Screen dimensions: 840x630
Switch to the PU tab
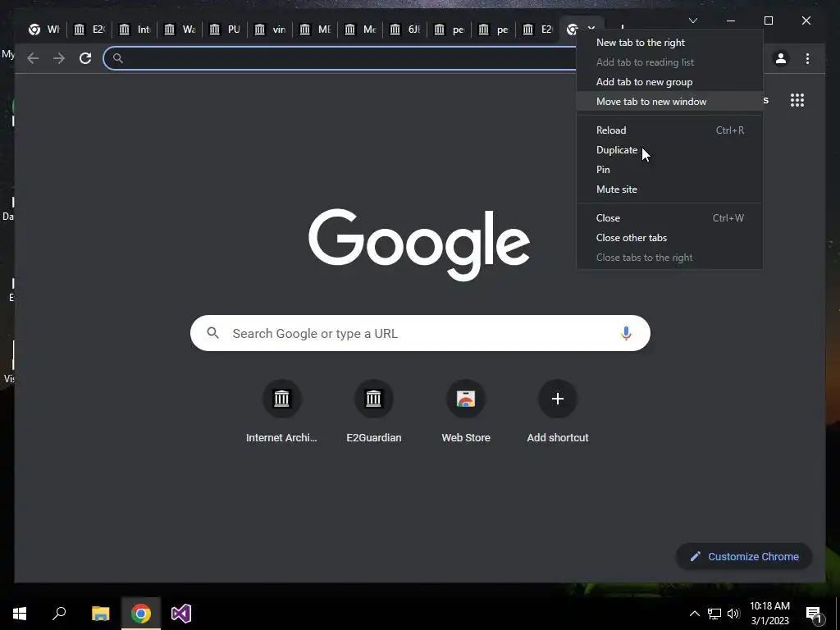(x=225, y=30)
